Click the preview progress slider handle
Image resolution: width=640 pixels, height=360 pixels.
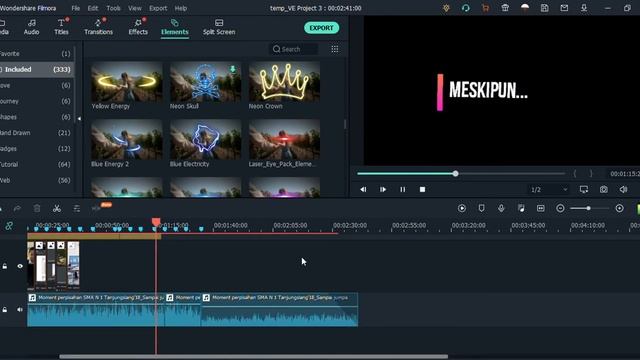click(456, 173)
